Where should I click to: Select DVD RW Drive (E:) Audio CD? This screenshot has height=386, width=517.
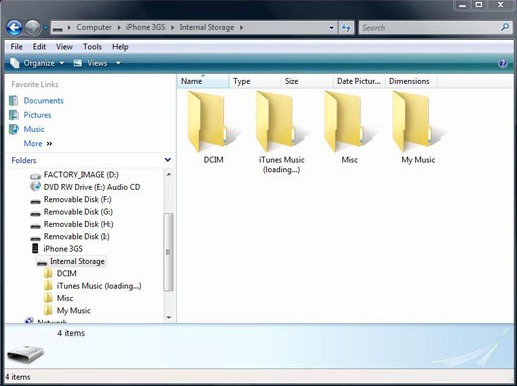[92, 187]
